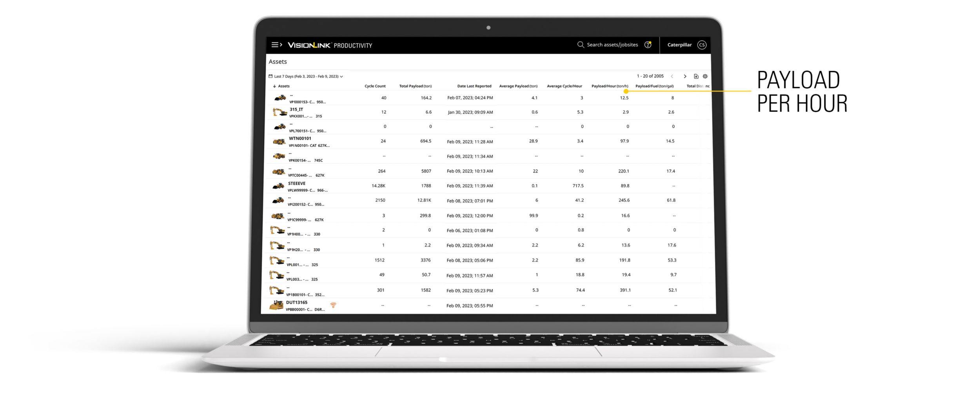The image size is (980, 396).
Task: Sort by Date Last Reported column header
Action: [474, 86]
